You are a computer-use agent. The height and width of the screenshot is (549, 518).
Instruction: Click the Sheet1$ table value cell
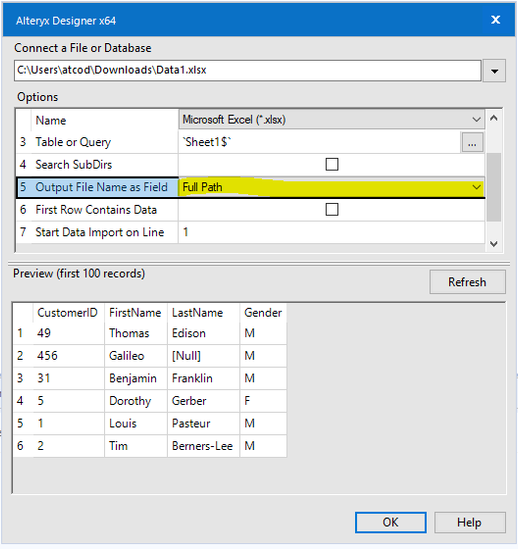319,142
